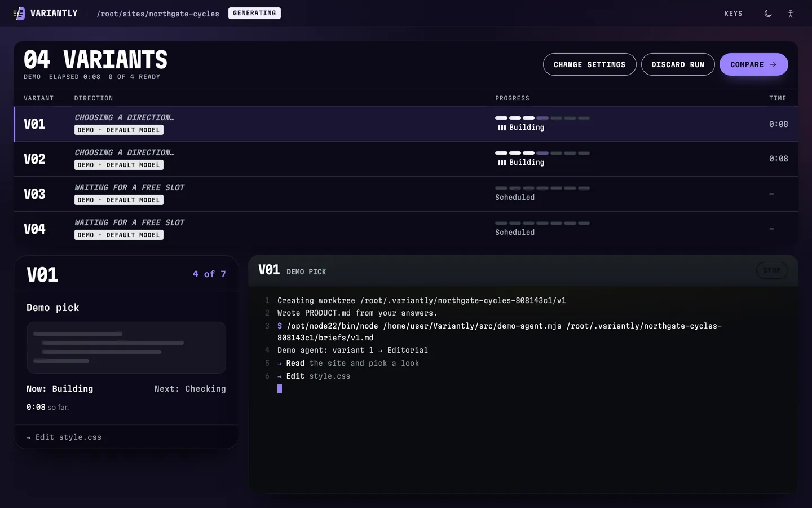Click the GENERATING status badge
Screen dimensions: 812x508
pos(254,13)
